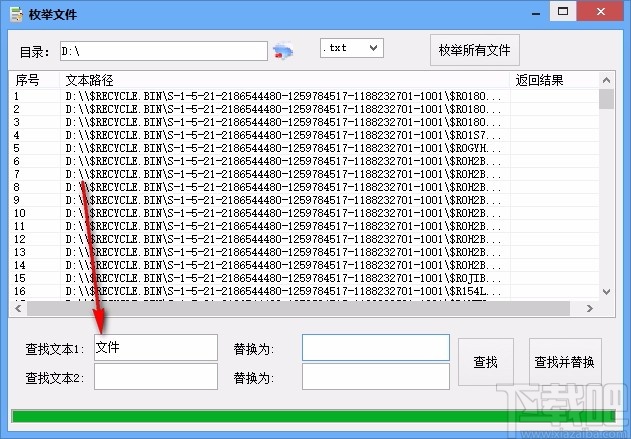Click the app icon in the title bar
The width and height of the screenshot is (631, 439).
click(16, 14)
